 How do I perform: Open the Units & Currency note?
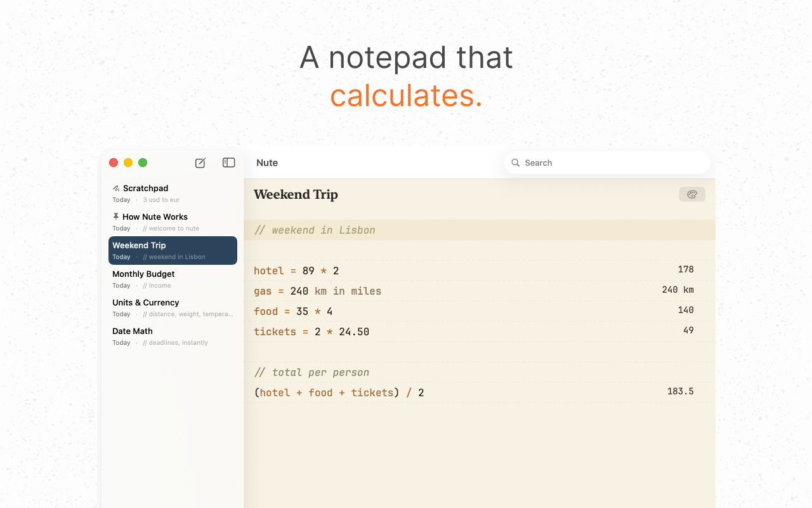click(173, 308)
